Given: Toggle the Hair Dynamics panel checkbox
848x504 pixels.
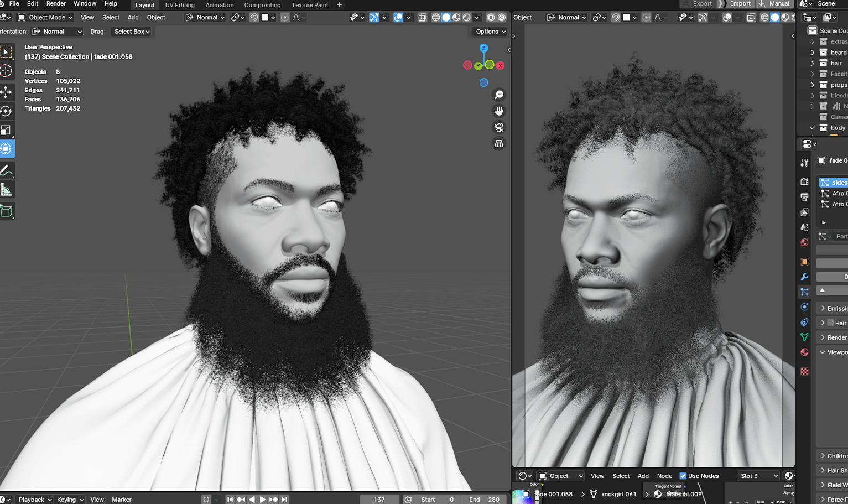Looking at the screenshot, I should pos(830,323).
